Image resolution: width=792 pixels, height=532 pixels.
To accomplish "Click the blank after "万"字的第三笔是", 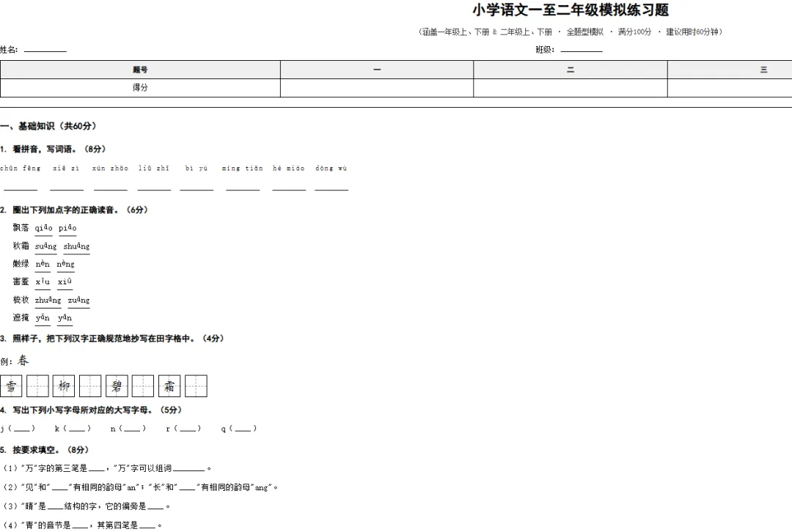I will [x=97, y=470].
